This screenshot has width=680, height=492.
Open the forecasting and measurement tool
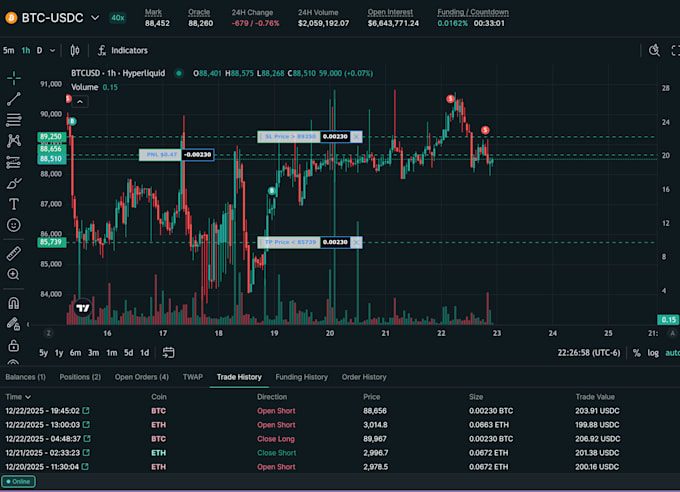14,162
